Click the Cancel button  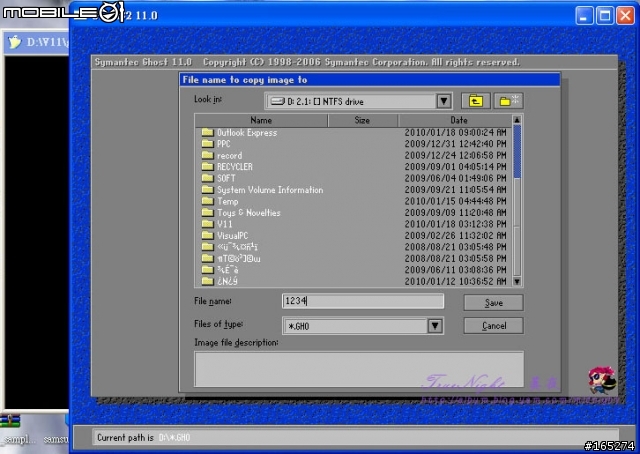(x=493, y=326)
